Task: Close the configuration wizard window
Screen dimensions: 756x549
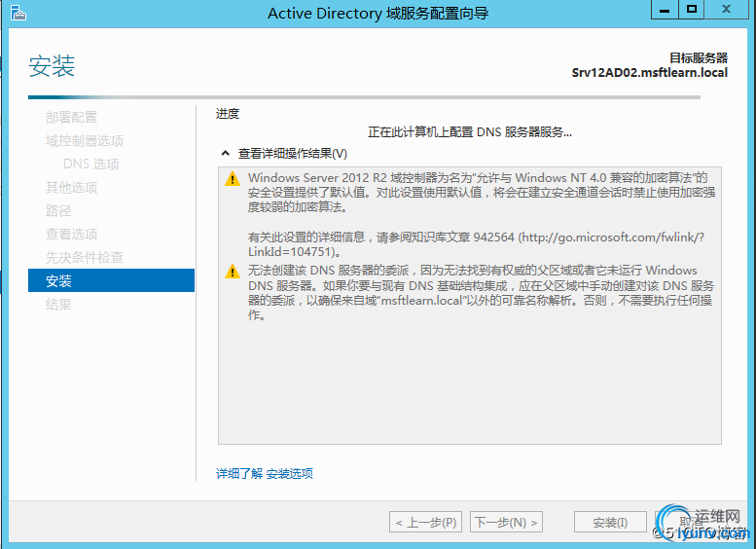Action: [x=727, y=10]
